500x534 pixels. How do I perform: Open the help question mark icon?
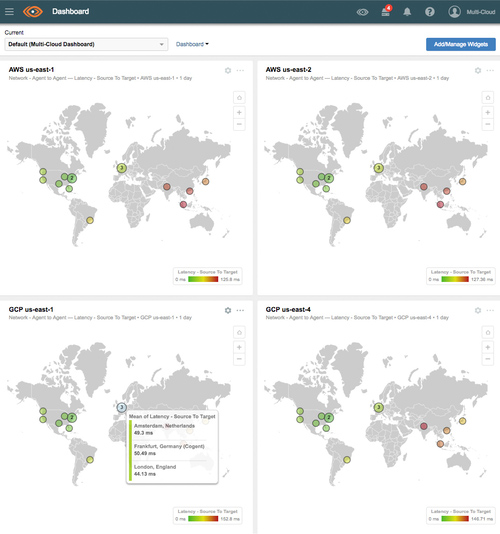point(430,12)
